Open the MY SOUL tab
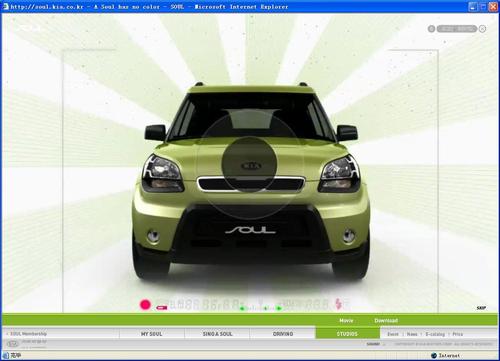 pos(152,334)
